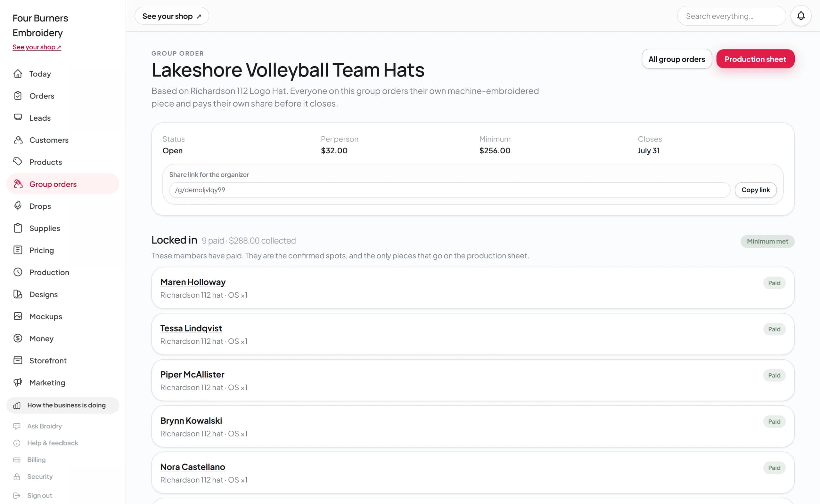820x504 pixels.
Task: Focus the Search everything box
Action: click(731, 16)
